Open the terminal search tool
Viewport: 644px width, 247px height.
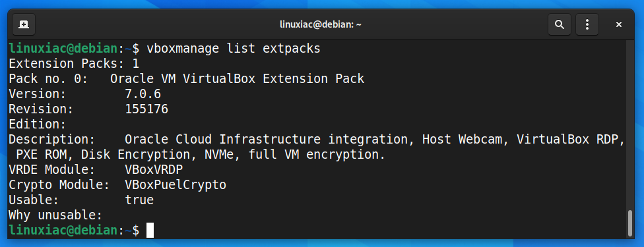pyautogui.click(x=560, y=24)
